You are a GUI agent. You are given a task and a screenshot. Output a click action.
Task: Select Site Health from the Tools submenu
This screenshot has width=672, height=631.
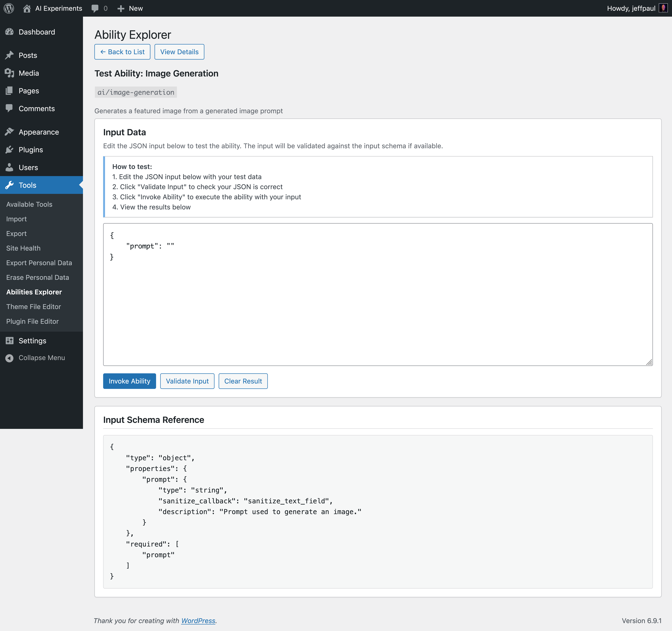(x=23, y=248)
